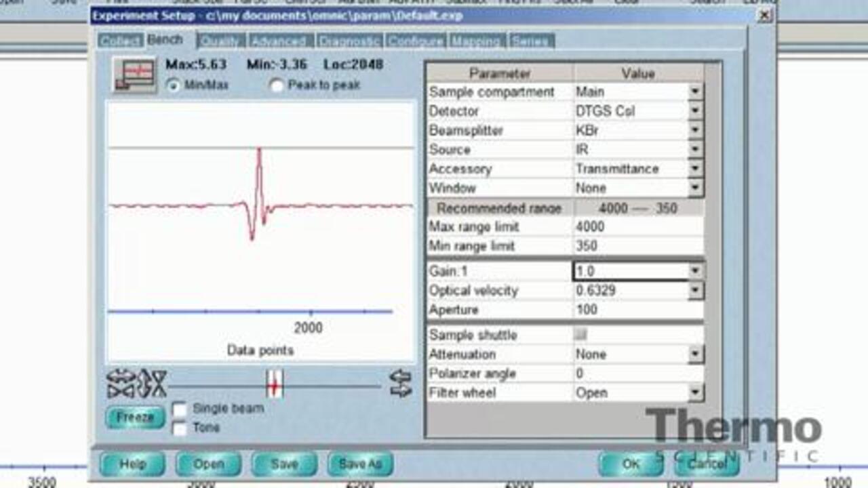The width and height of the screenshot is (868, 488).
Task: Click the left-right swap arrows icon
Action: pyautogui.click(x=401, y=384)
